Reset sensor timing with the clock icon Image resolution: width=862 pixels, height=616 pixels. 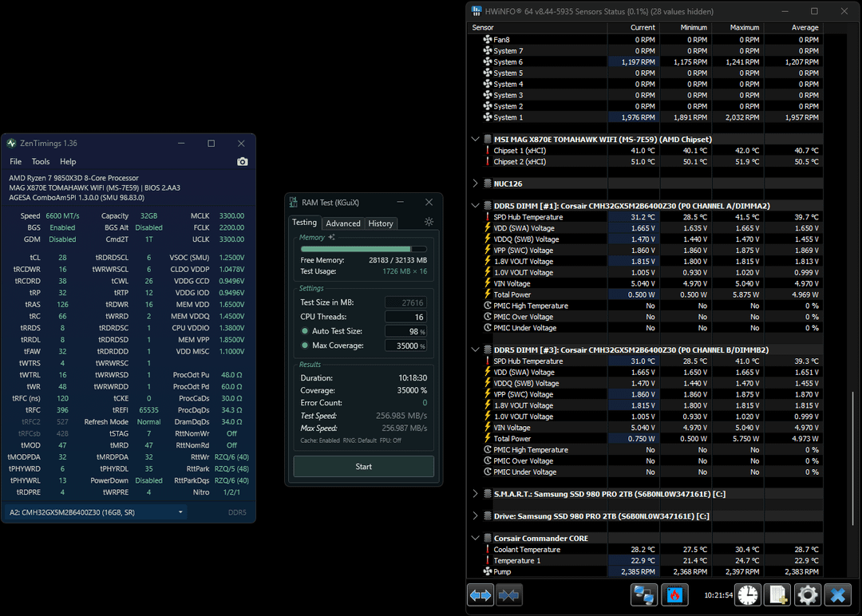748,594
